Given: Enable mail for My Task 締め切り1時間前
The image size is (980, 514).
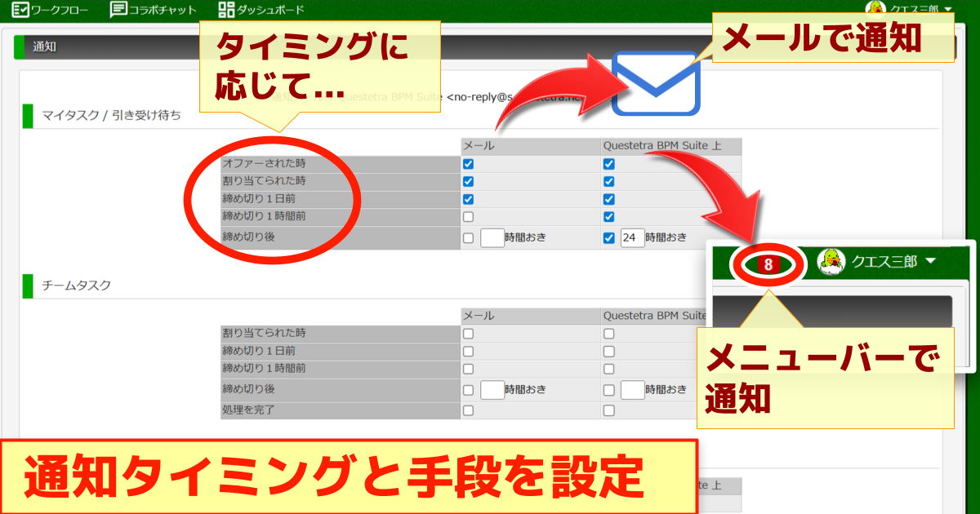Looking at the screenshot, I should point(468,217).
